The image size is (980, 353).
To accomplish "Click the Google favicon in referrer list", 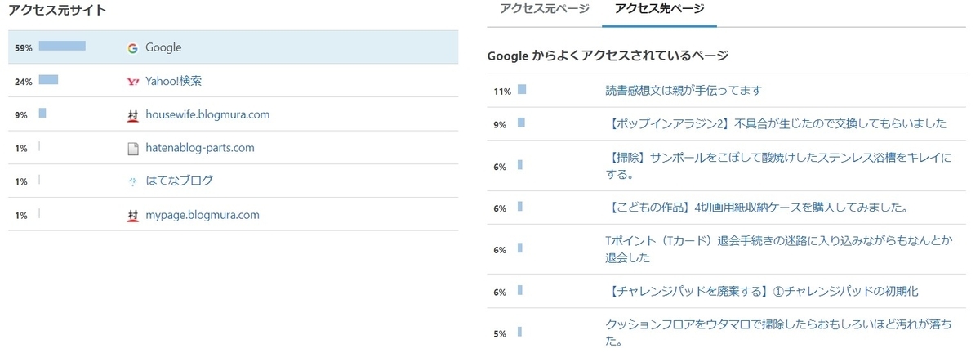I will coord(132,48).
